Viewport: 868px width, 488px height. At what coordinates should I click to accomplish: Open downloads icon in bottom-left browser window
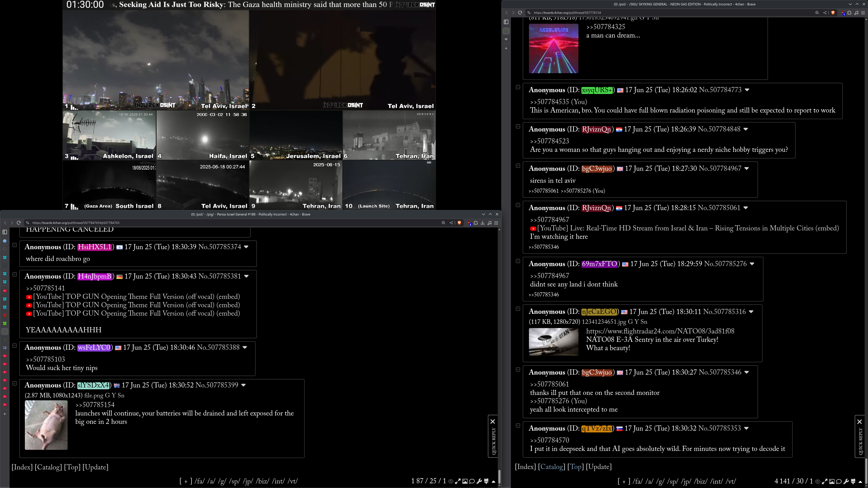(x=483, y=223)
